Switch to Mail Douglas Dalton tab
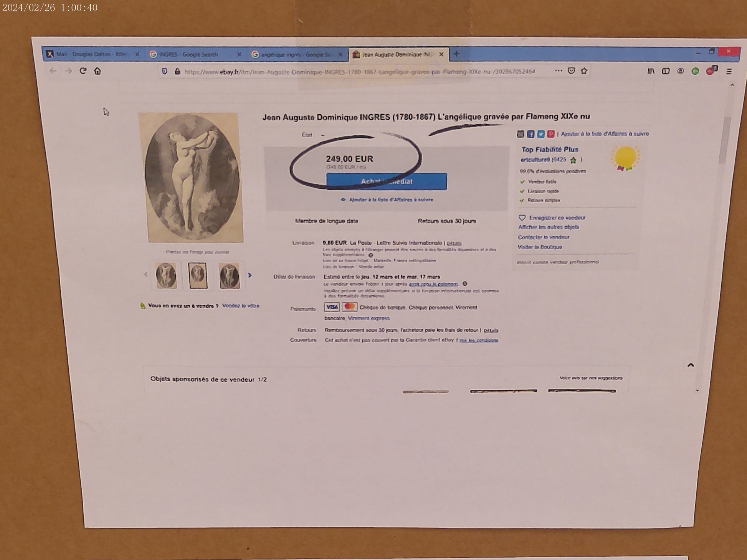 [x=91, y=54]
